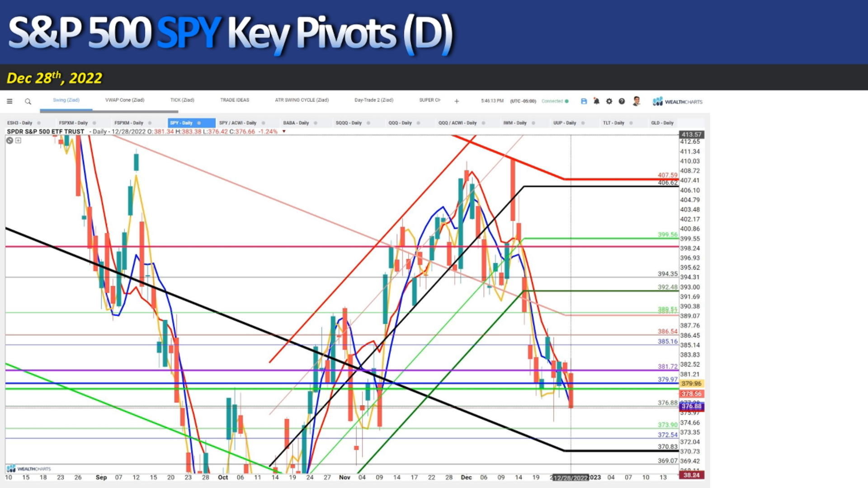Click the 413.57 price tag on axis
This screenshot has height=488, width=868.
(691, 135)
